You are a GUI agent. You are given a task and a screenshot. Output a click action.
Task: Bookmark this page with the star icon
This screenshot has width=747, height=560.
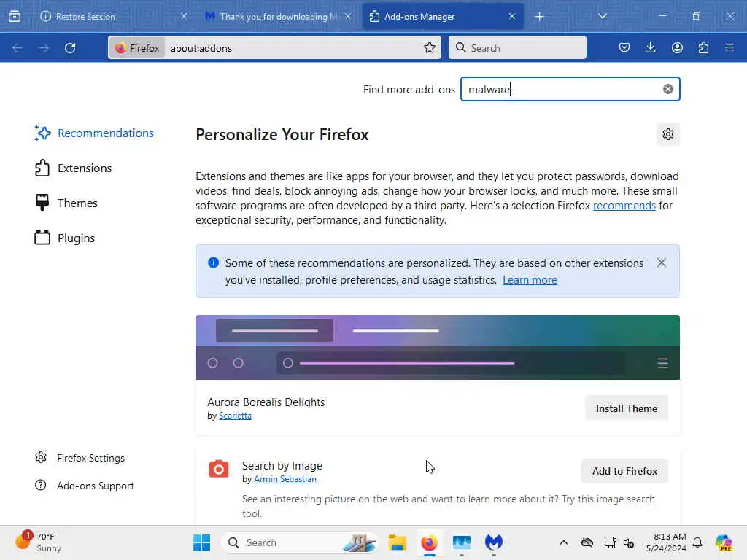429,47
